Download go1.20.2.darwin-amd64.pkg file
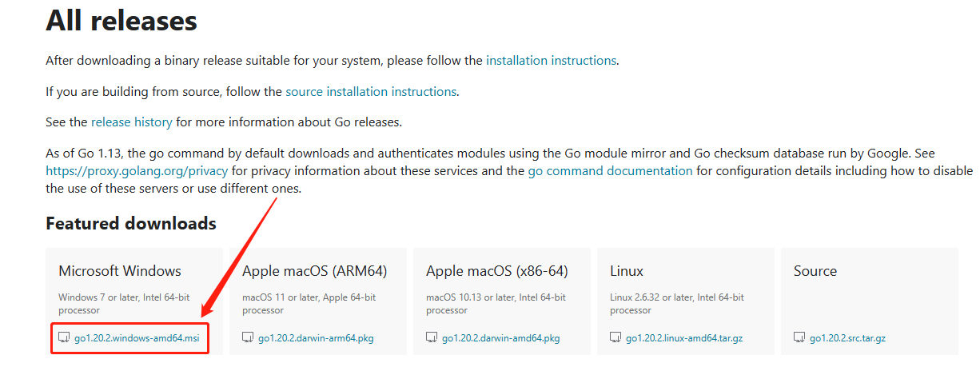 500,338
